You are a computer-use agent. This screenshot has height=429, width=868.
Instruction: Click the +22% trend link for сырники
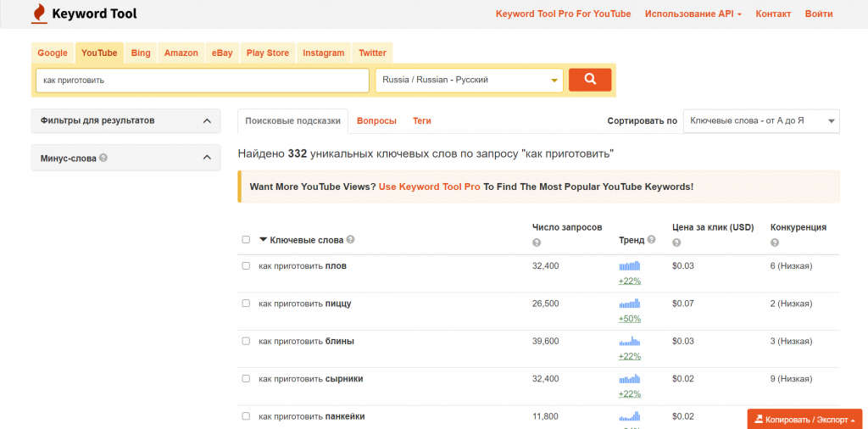tap(630, 393)
